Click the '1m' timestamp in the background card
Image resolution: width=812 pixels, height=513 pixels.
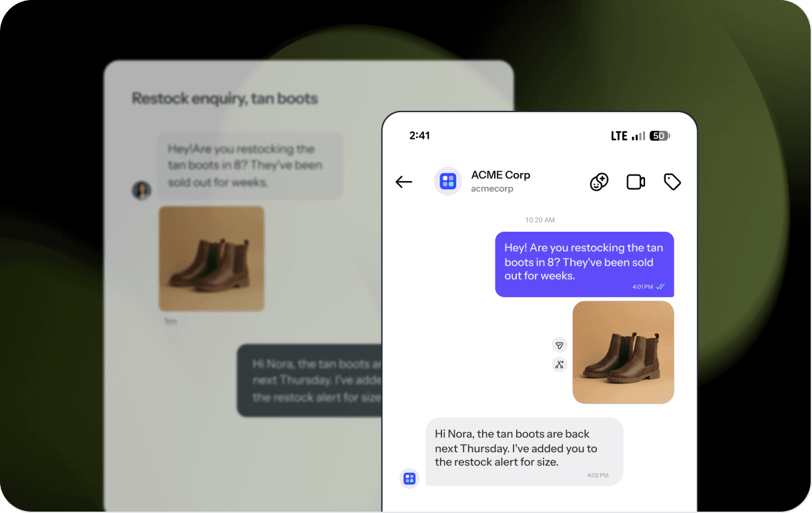click(170, 322)
